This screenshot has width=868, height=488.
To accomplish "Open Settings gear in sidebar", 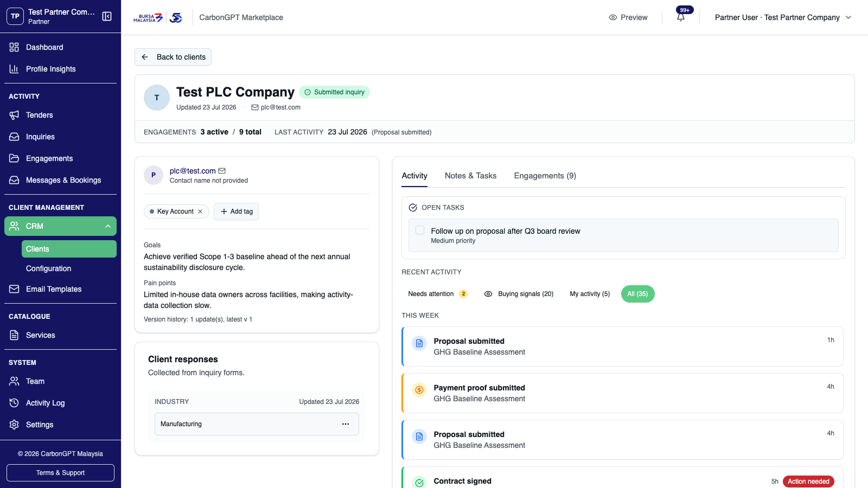I will pyautogui.click(x=14, y=425).
